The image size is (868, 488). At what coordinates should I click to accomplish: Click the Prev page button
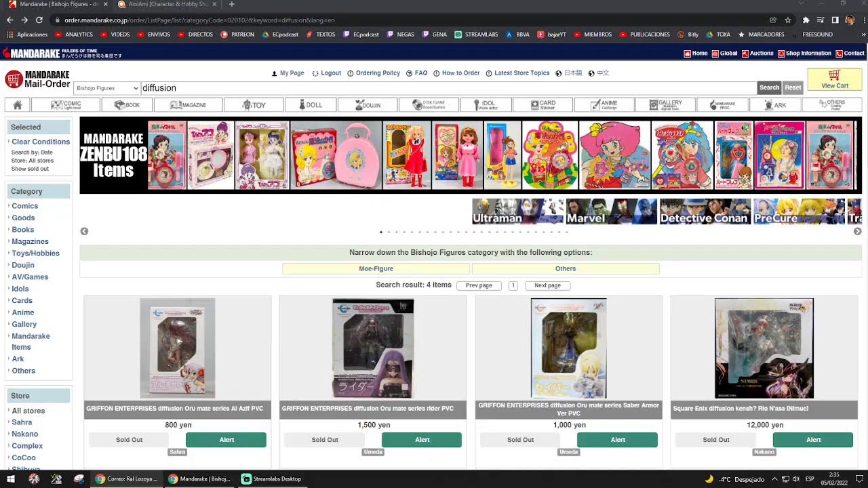[x=479, y=285]
